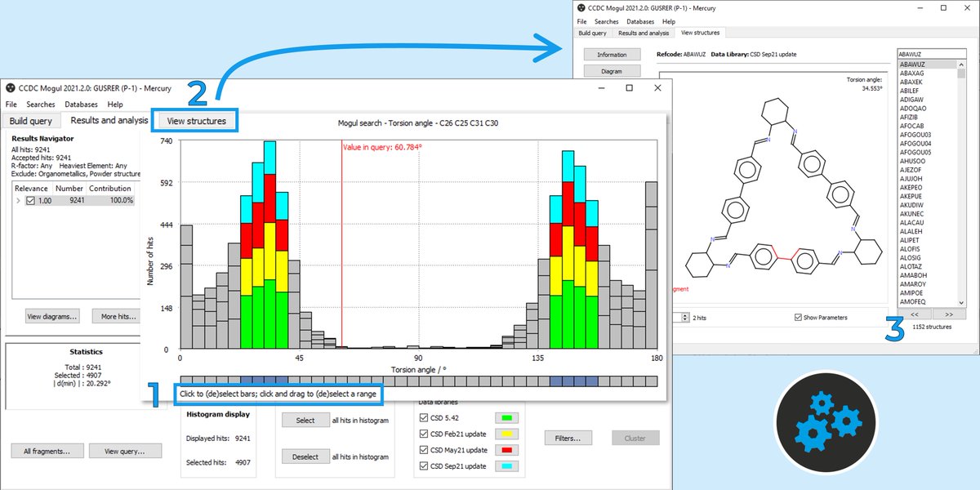Click the refcode list scrollbar down arrow
Viewport: 980px width, 490px height.
[960, 302]
